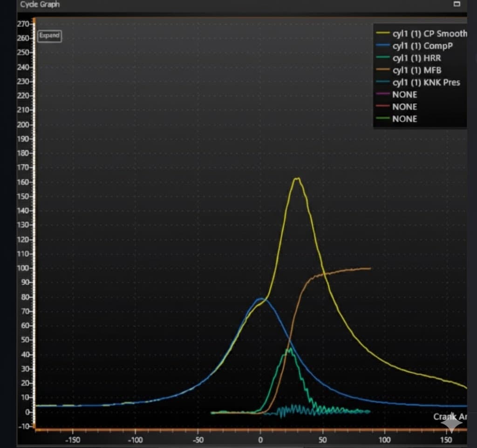Click the Expand button on the graph
This screenshot has height=448, width=477.
(49, 36)
